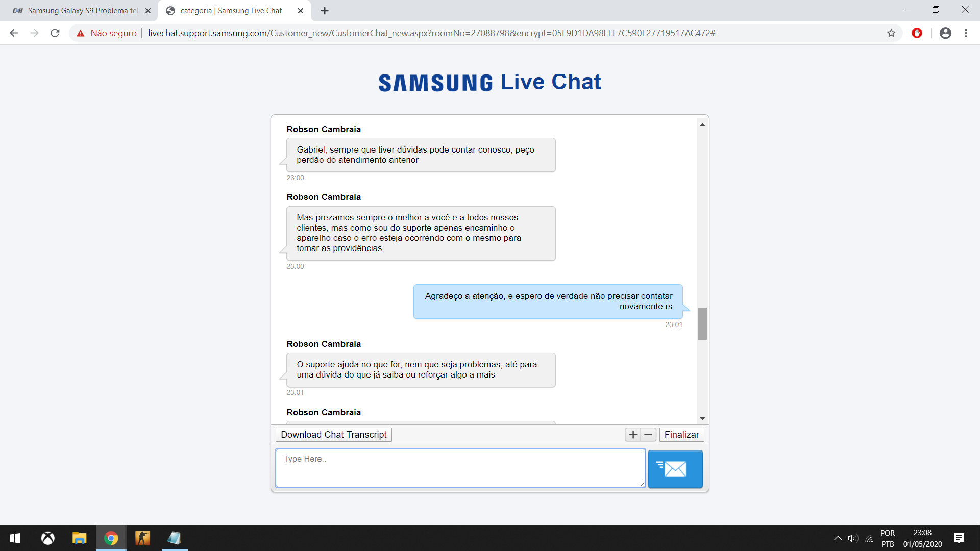This screenshot has height=551, width=980.
Task: Click the message starting 'Mas prezamos sempre'
Action: pos(421,233)
